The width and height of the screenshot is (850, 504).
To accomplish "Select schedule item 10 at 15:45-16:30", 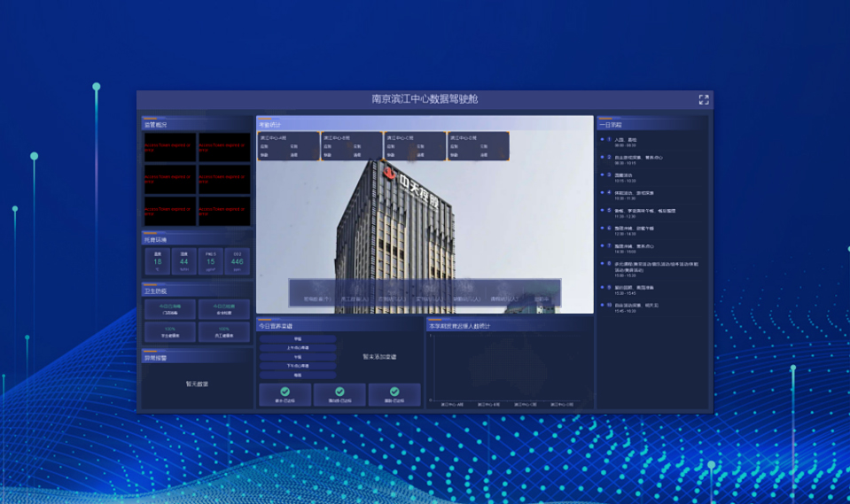I will (651, 308).
